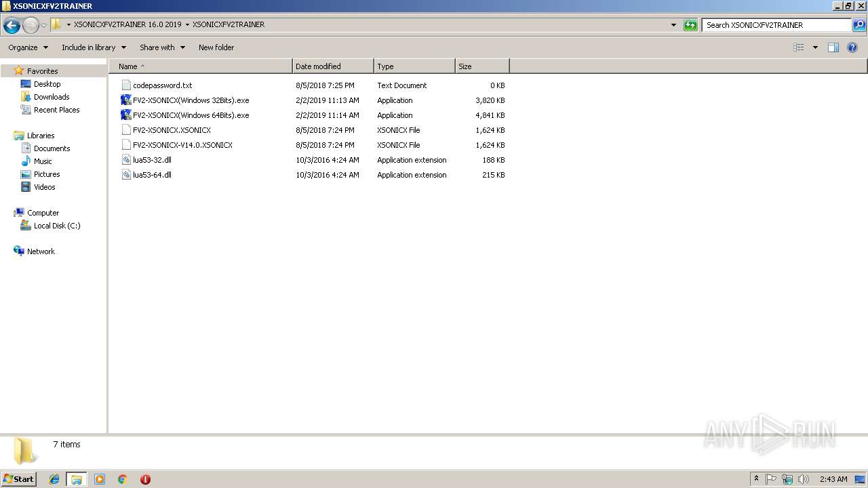Open dropdown arrow after XSONICXFV2TRAINER 16.0 2019
The height and width of the screenshot is (488, 868).
pos(187,24)
